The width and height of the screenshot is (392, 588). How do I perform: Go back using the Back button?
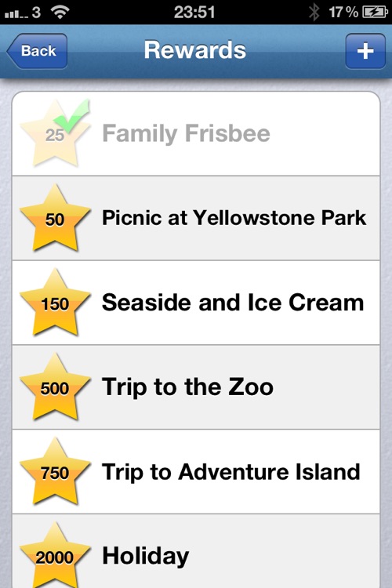[37, 51]
